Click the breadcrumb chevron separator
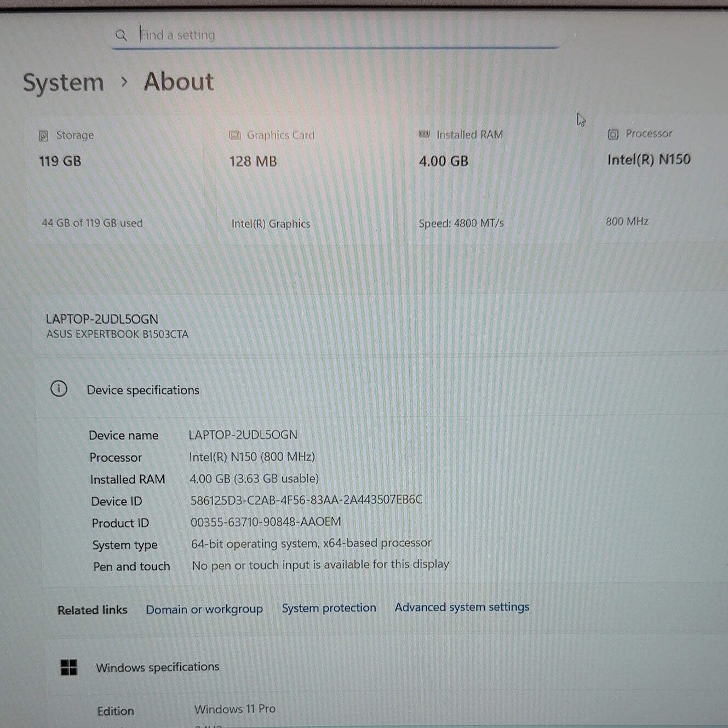Image resolution: width=728 pixels, height=728 pixels. (124, 82)
